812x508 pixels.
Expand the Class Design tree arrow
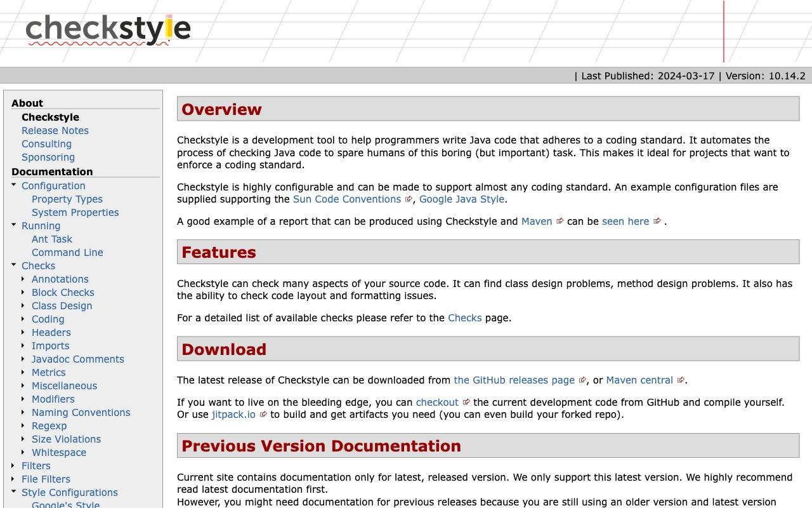click(x=23, y=305)
